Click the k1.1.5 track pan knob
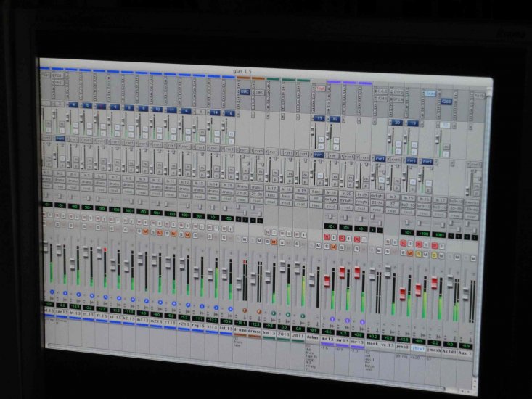Viewport: 532px width, 399px height. pyautogui.click(x=119, y=299)
